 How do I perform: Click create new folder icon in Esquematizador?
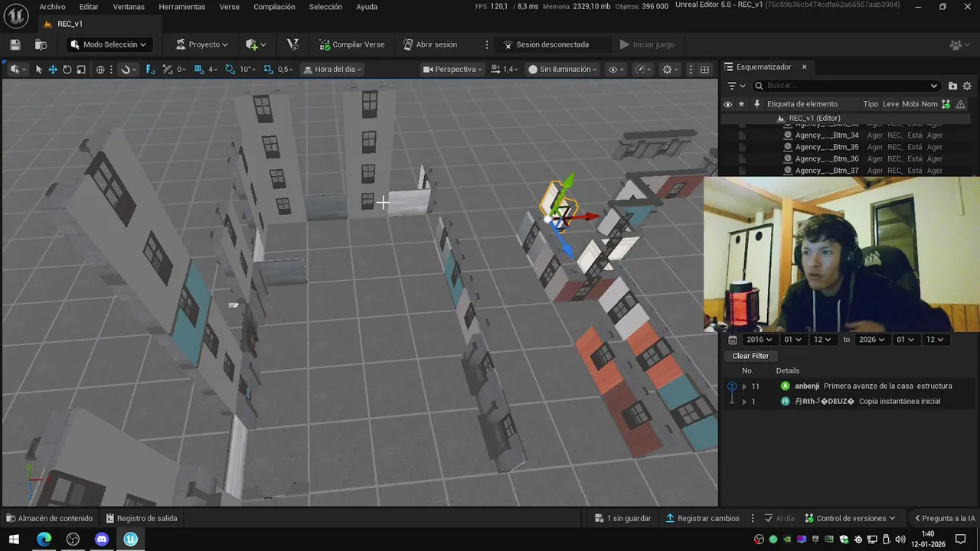pyautogui.click(x=952, y=86)
